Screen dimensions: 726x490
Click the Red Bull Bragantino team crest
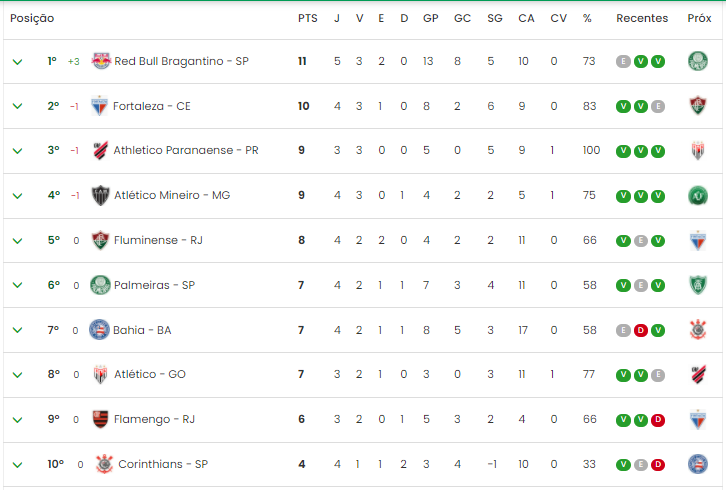pyautogui.click(x=101, y=61)
